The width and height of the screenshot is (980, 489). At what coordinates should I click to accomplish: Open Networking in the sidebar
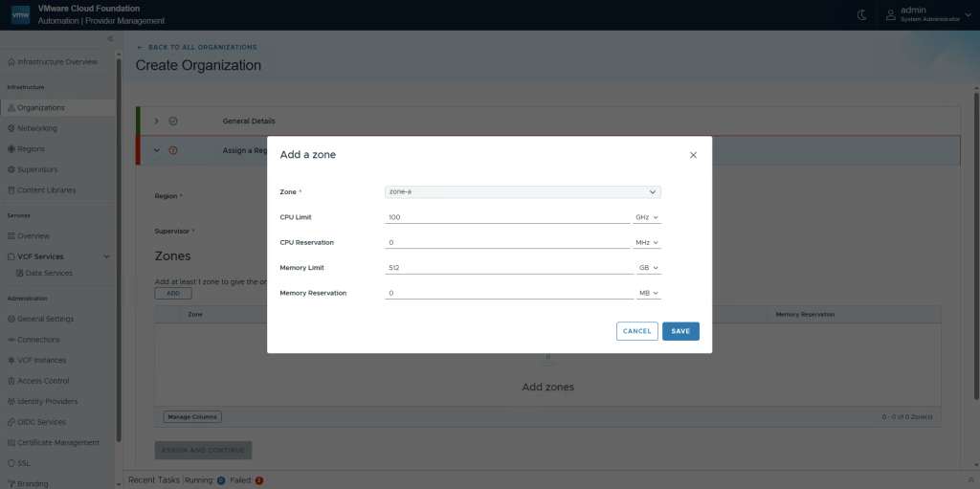click(36, 128)
